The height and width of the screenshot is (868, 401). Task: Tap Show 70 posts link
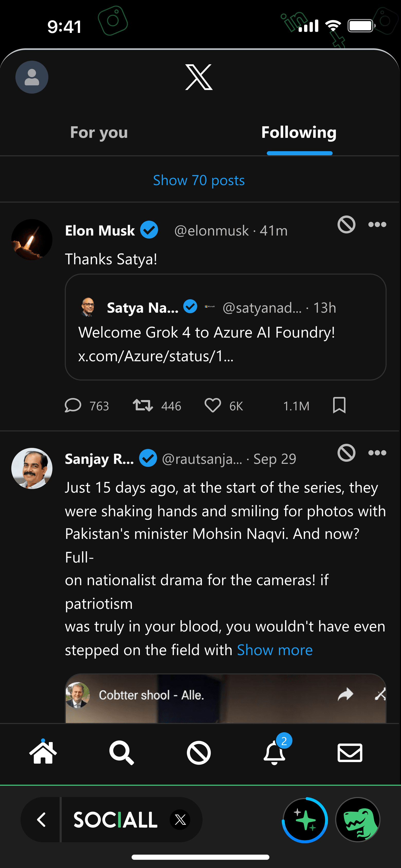coord(199,180)
